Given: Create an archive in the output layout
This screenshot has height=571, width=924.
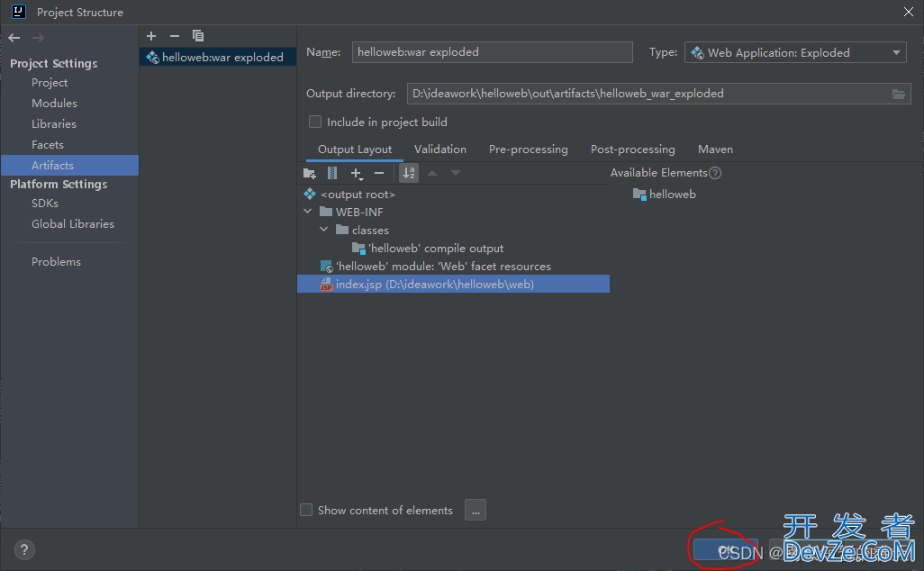Looking at the screenshot, I should tap(332, 173).
